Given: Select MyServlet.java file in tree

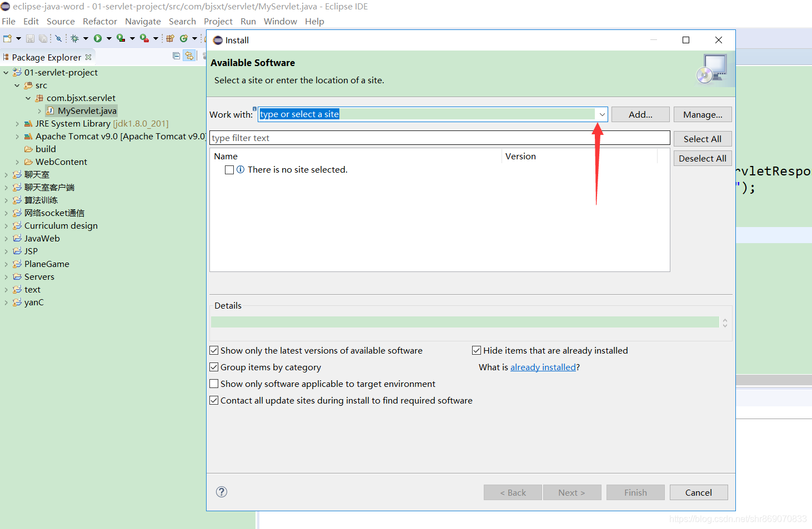Looking at the screenshot, I should point(87,111).
